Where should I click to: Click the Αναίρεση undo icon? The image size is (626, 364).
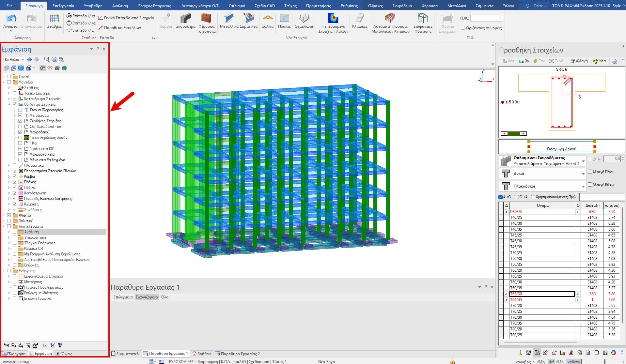tap(11, 19)
